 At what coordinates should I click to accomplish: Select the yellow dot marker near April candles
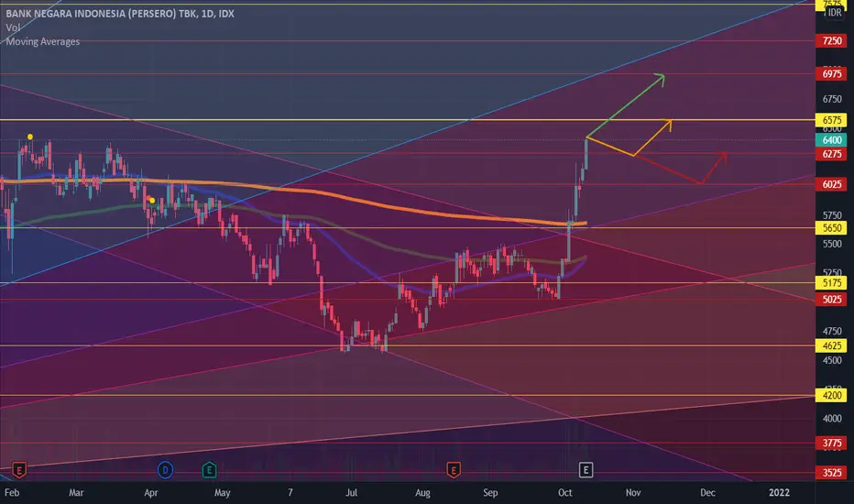coord(152,201)
